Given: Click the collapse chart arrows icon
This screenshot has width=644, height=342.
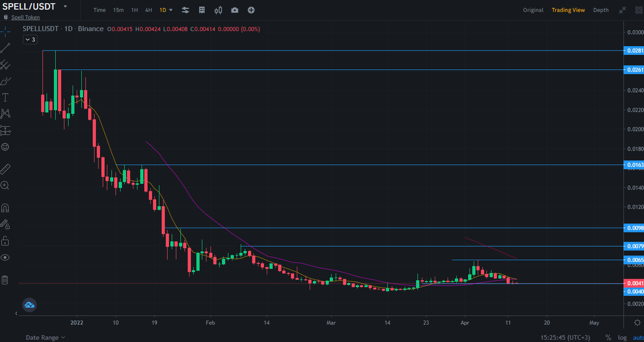Looking at the screenshot, I should click(623, 10).
